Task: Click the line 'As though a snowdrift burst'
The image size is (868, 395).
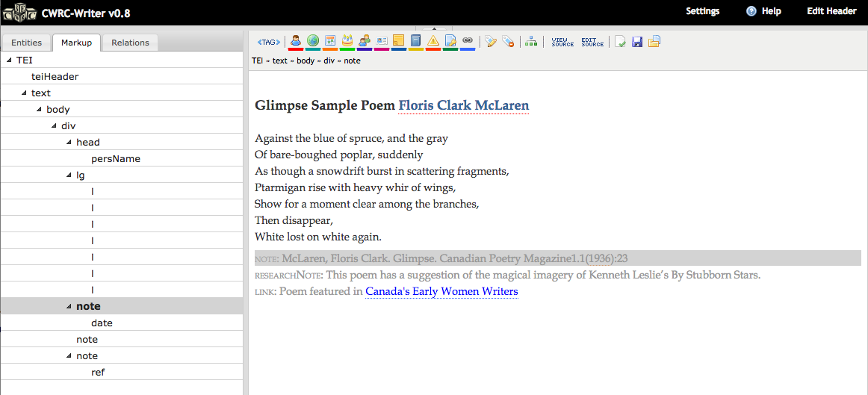Action: [x=382, y=171]
